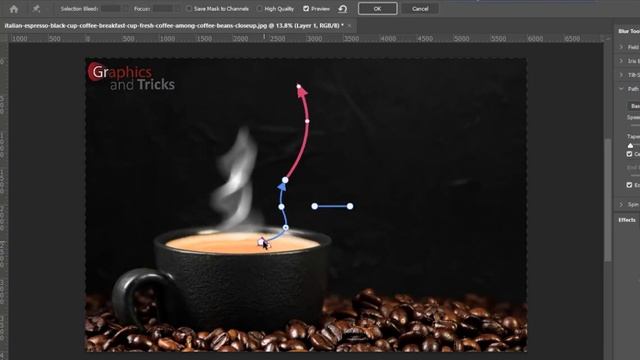The width and height of the screenshot is (640, 360).
Task: Expand the Field Blur section
Action: tap(621, 47)
